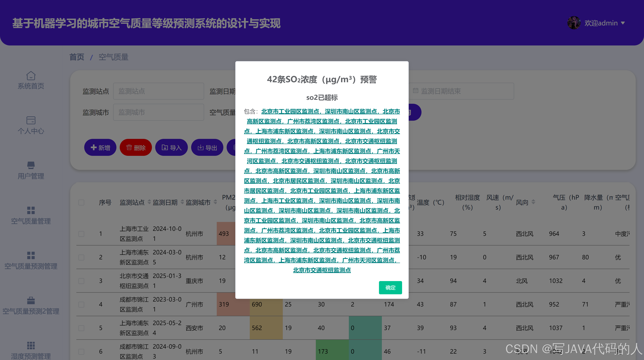Click the highlighted 690 cell in row 4
The height and width of the screenshot is (360, 644).
[x=266, y=304]
